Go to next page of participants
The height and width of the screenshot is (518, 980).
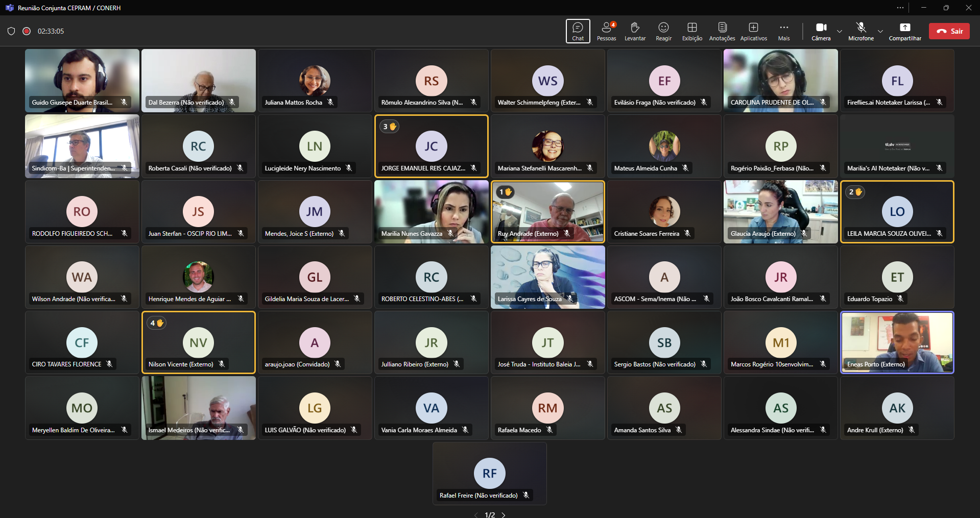(x=504, y=514)
